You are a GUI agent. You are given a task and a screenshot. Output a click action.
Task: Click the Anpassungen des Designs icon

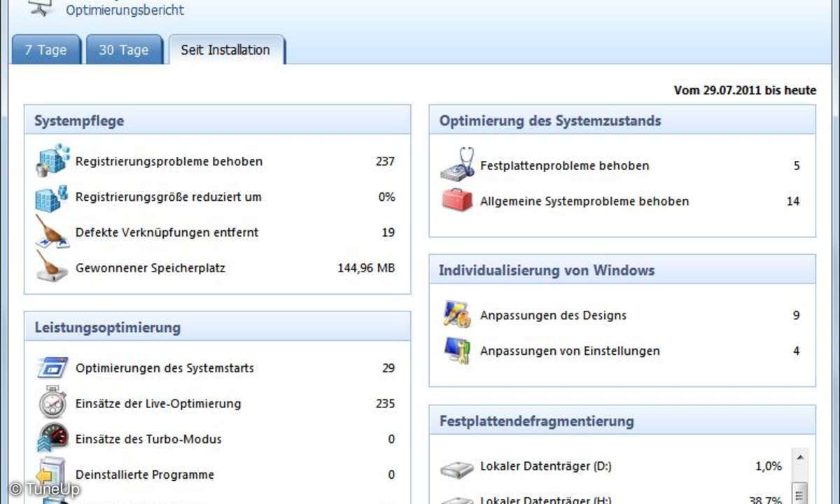[458, 315]
